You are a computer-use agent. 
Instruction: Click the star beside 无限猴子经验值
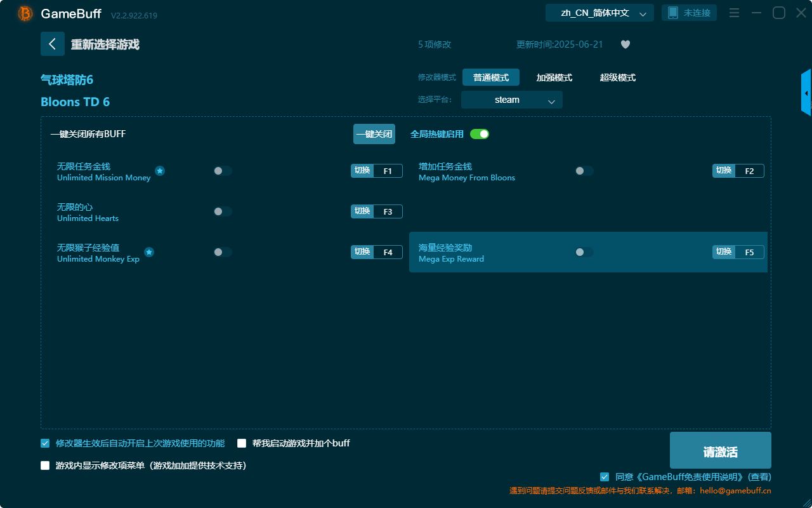(148, 252)
